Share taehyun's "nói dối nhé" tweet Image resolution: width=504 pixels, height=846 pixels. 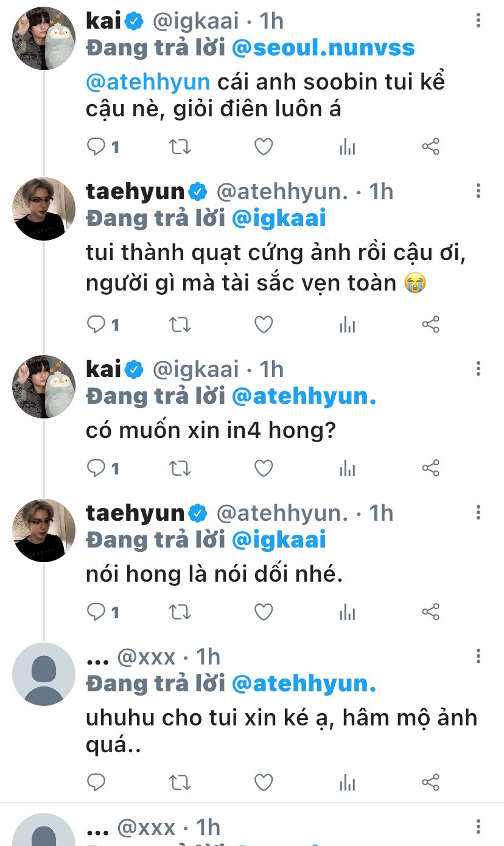[x=431, y=612]
